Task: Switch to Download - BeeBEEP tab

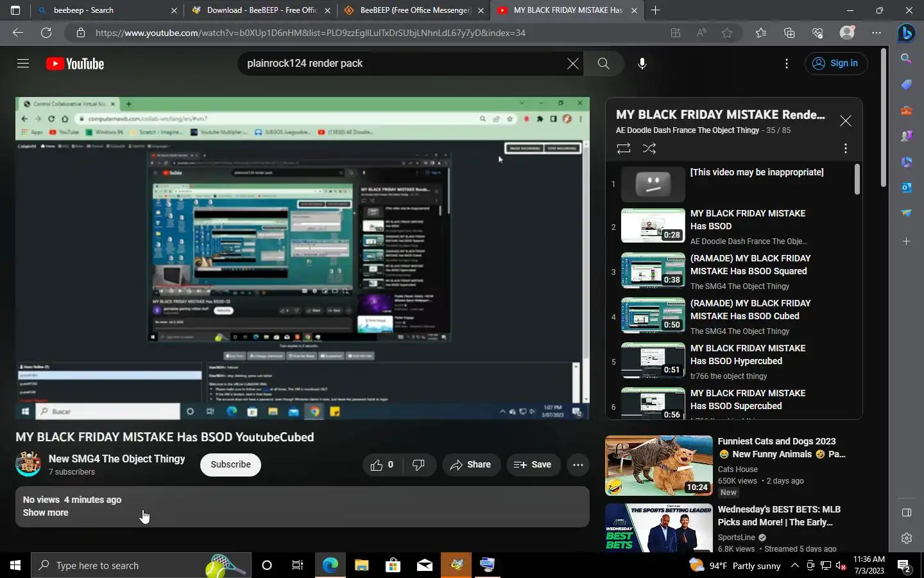Action: pos(260,10)
